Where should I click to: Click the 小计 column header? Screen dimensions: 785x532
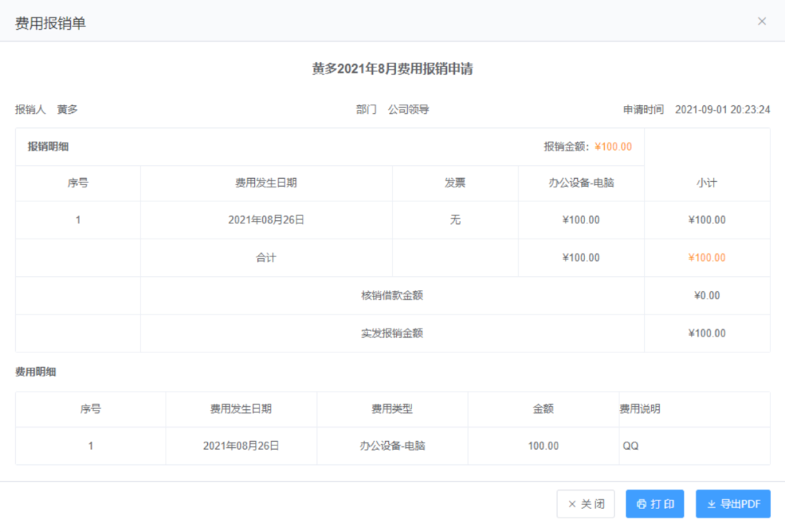[x=707, y=183]
